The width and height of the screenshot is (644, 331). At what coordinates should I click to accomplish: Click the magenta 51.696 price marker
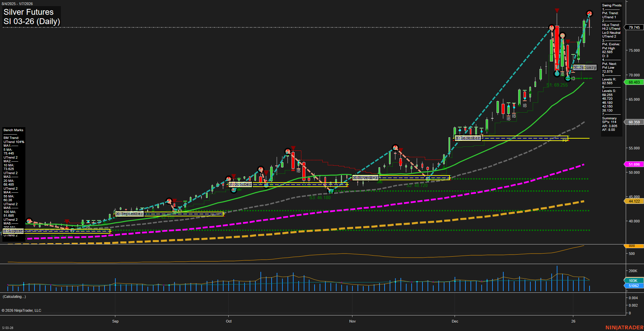pyautogui.click(x=634, y=164)
